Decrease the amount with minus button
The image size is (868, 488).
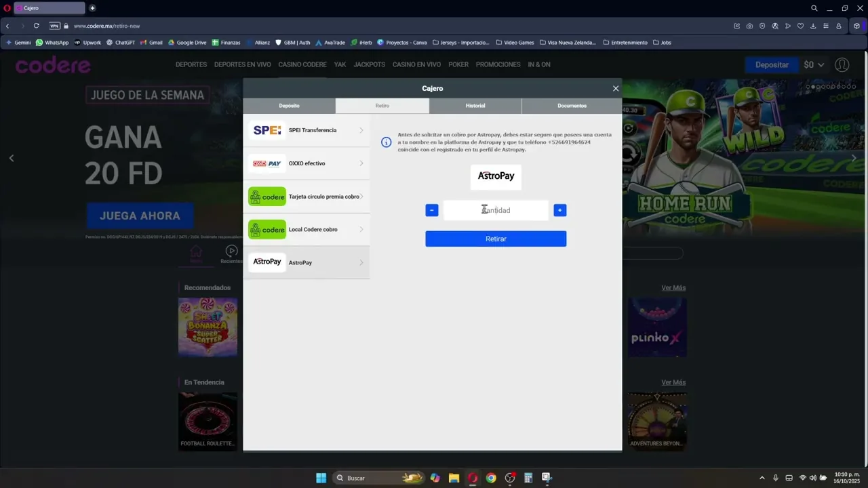tap(432, 210)
